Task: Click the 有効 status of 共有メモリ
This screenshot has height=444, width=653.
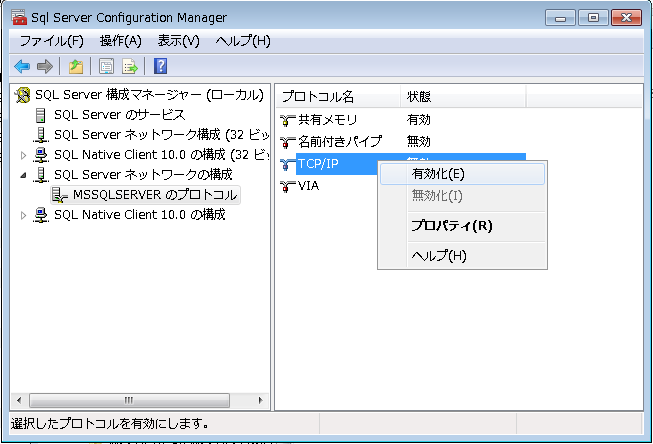Action: (419, 120)
